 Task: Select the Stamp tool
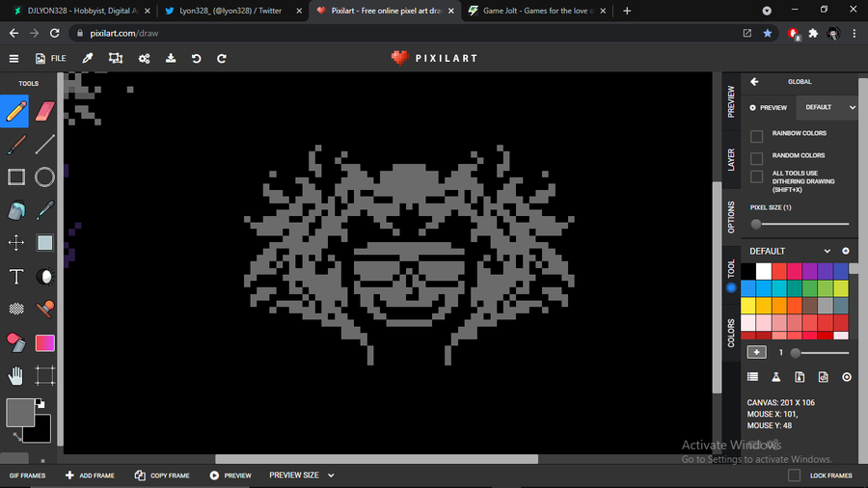(x=44, y=309)
